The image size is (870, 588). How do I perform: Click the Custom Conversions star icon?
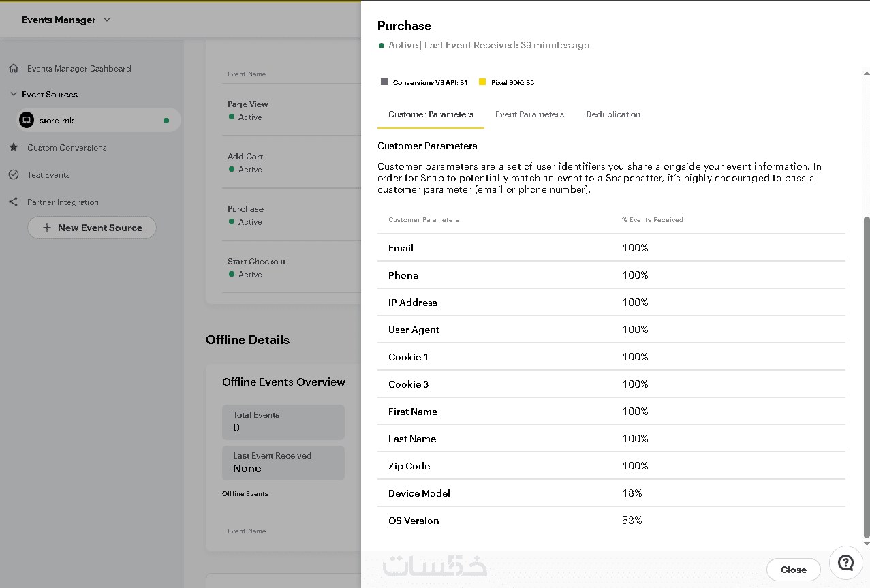(14, 148)
